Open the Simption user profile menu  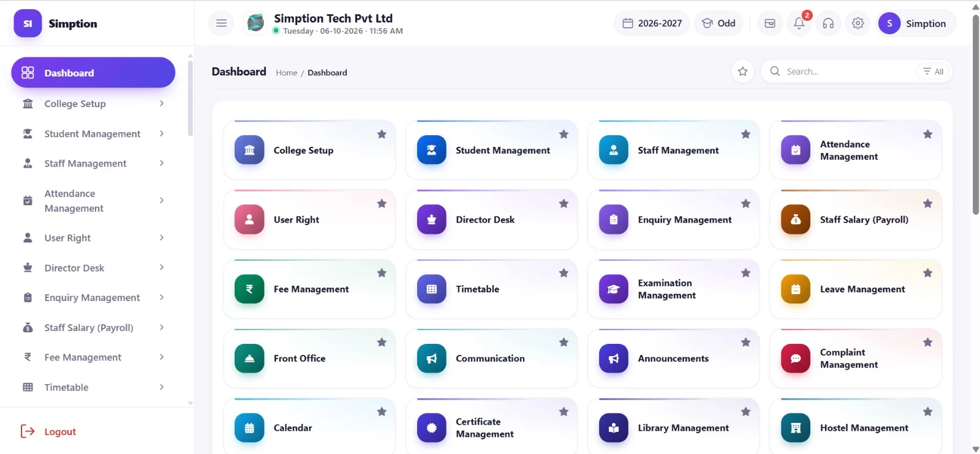pos(916,23)
